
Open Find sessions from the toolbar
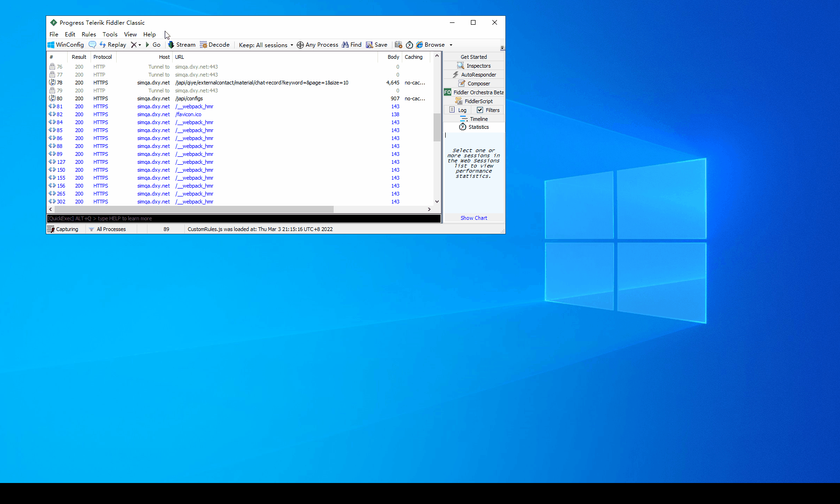(x=351, y=45)
